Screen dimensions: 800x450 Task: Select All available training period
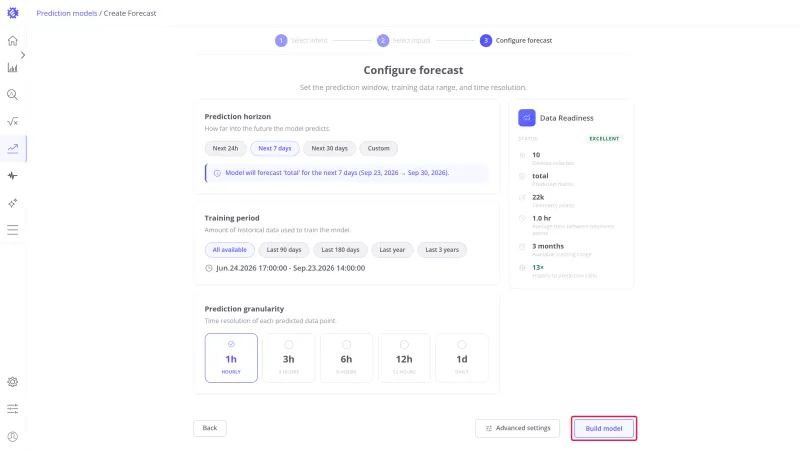(230, 250)
